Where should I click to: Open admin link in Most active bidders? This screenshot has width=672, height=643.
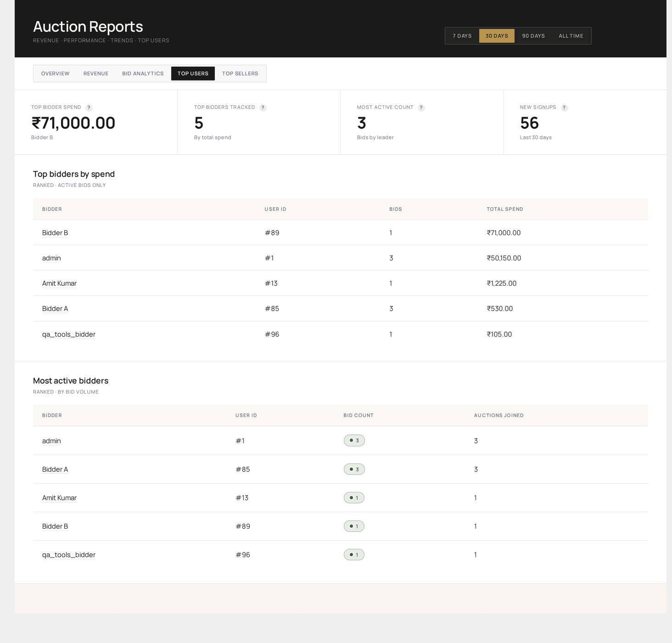click(51, 441)
